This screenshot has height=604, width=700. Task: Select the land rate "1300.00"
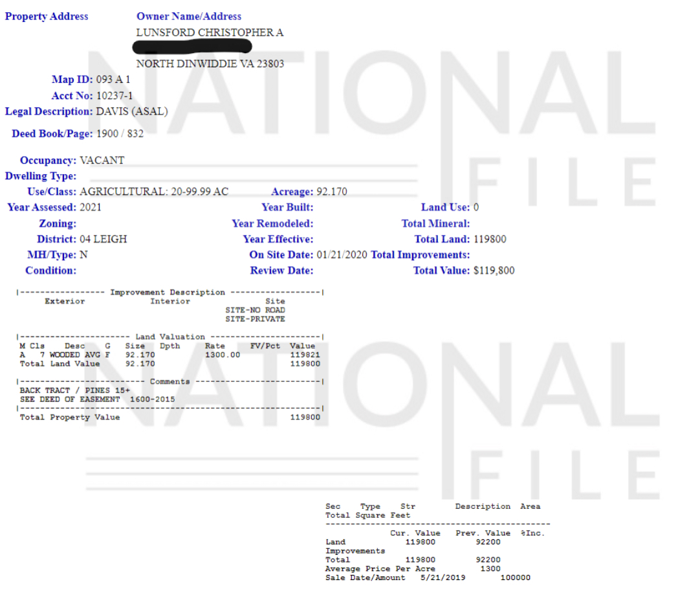coord(223,355)
